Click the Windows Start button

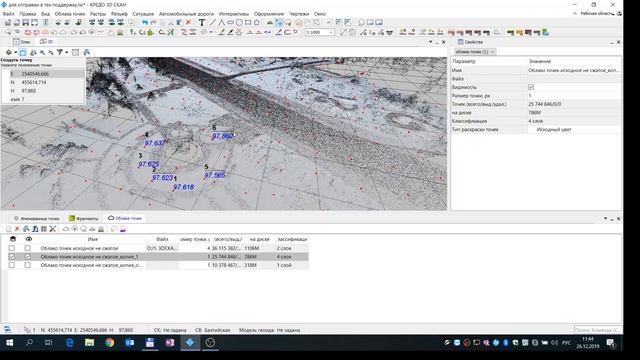tap(9, 343)
